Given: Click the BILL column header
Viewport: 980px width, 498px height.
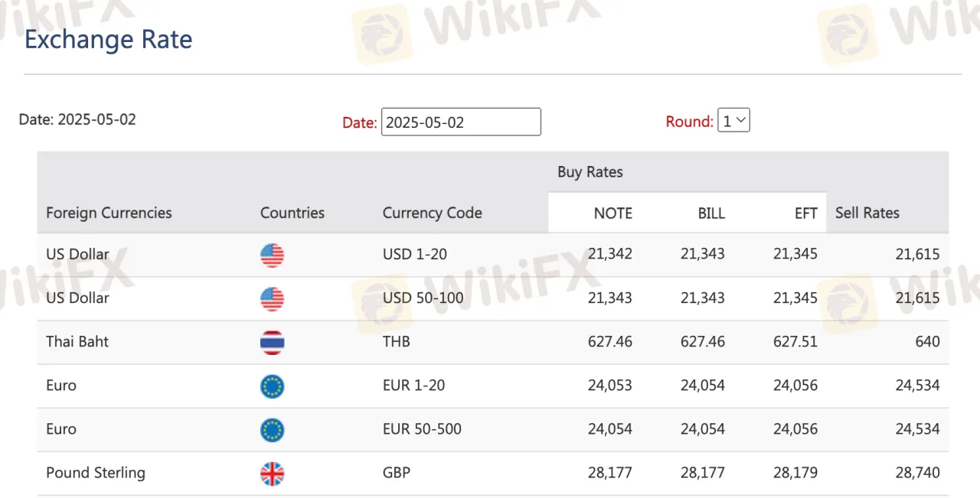Looking at the screenshot, I should coord(711,213).
